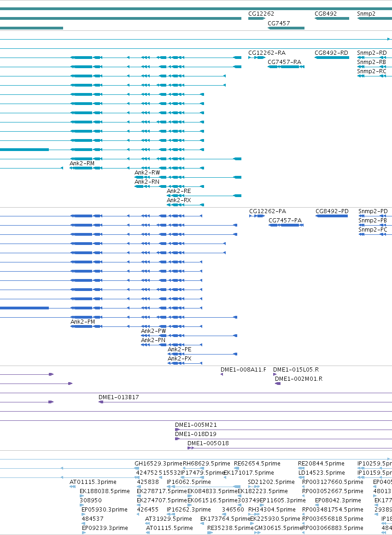The image size is (392, 535).
Task: Select the Snmp2-PB protein
Action: [x=373, y=221]
